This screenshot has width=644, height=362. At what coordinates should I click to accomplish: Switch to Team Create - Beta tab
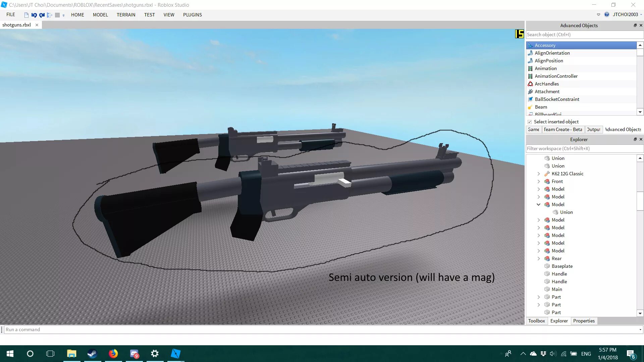coord(562,129)
